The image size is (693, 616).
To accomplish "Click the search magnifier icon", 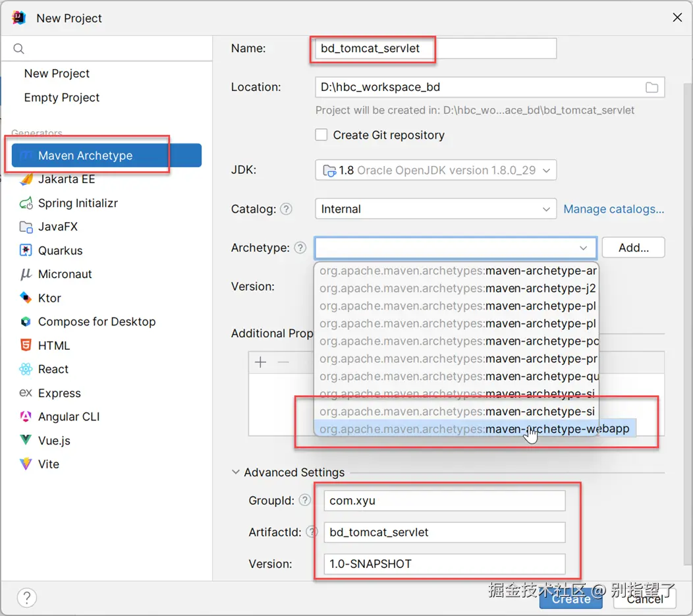I will coord(18,49).
